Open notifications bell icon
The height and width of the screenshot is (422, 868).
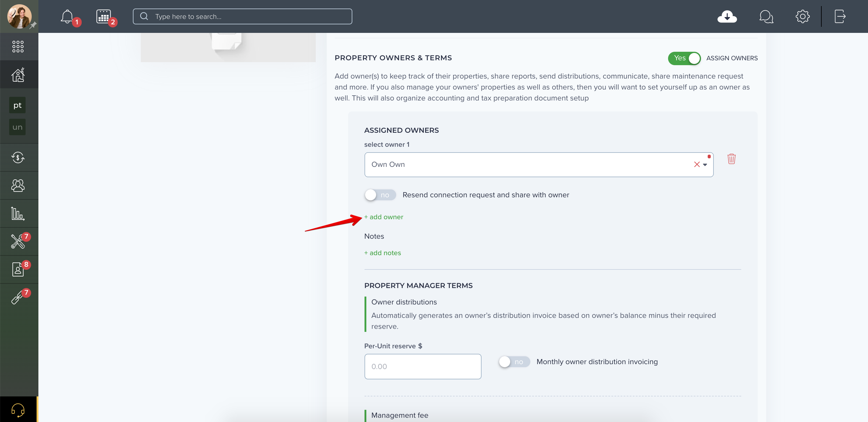pyautogui.click(x=67, y=16)
